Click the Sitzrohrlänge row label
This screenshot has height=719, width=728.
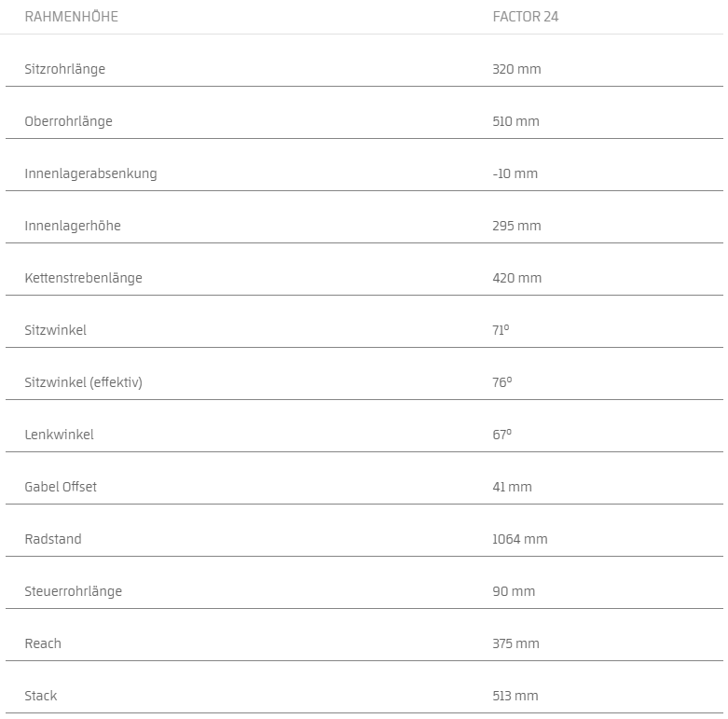pos(64,69)
